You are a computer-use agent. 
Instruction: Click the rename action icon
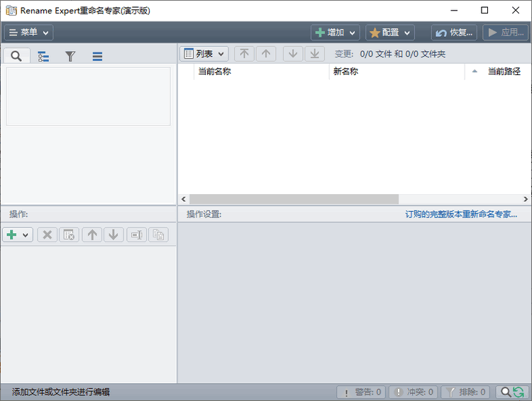point(137,235)
